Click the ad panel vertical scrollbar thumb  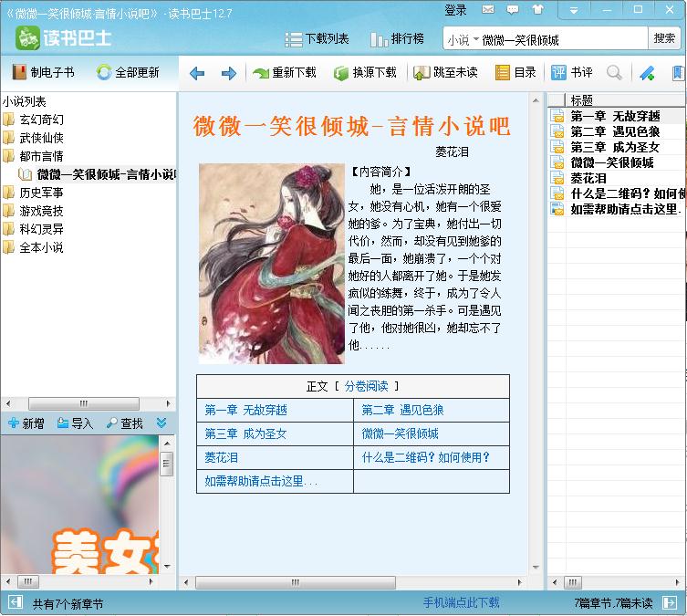(x=166, y=464)
